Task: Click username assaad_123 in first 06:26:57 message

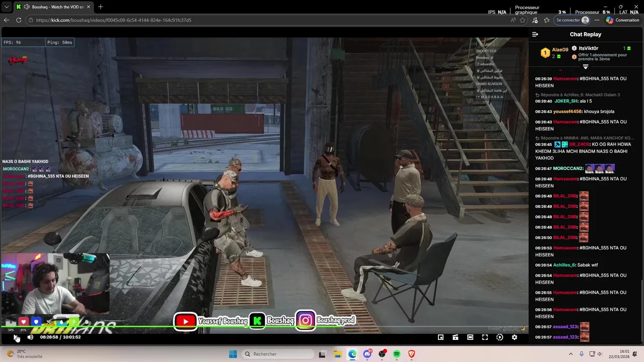Action: 565,327
